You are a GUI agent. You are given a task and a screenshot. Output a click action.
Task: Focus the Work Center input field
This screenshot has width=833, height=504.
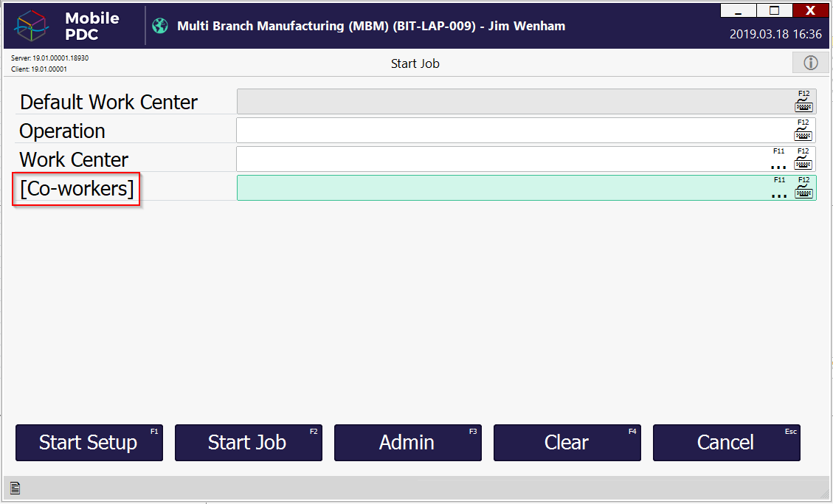tap(502, 159)
